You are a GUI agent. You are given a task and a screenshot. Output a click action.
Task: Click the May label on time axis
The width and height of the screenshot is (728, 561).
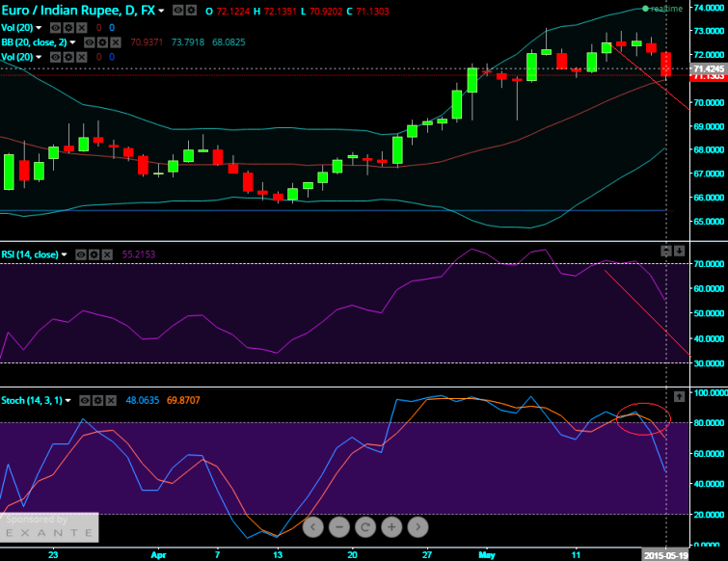(x=487, y=555)
